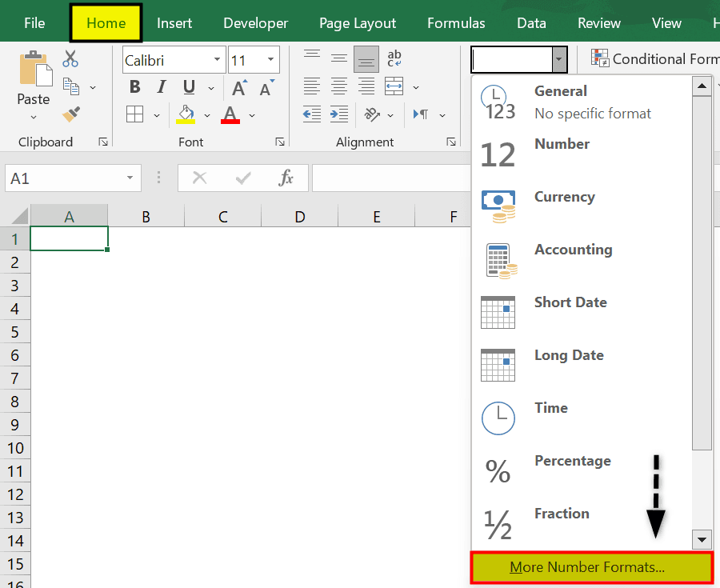720x588 pixels.
Task: Click the Orientation icon
Action: 372,114
